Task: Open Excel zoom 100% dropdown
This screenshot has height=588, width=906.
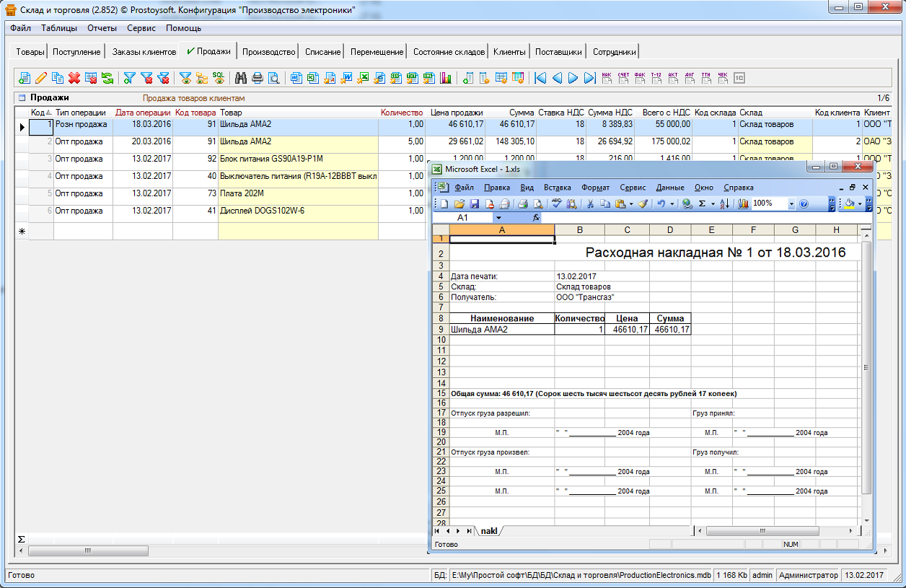Action: click(791, 204)
